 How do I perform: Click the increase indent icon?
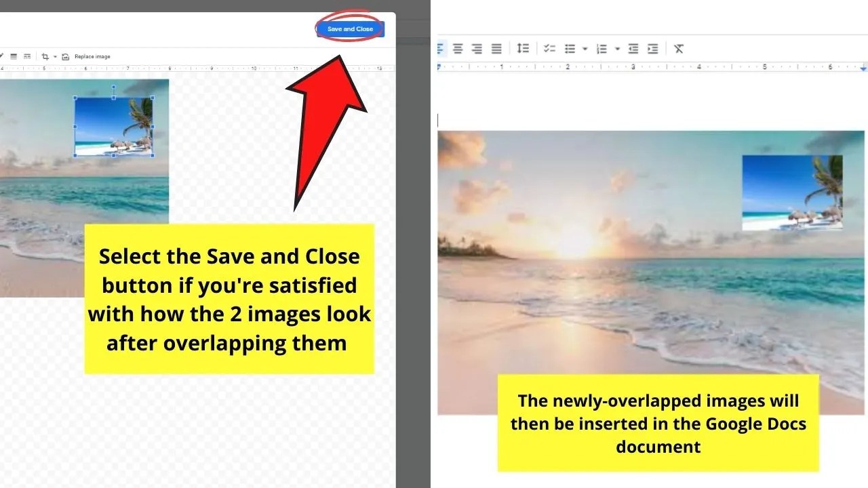click(x=652, y=48)
